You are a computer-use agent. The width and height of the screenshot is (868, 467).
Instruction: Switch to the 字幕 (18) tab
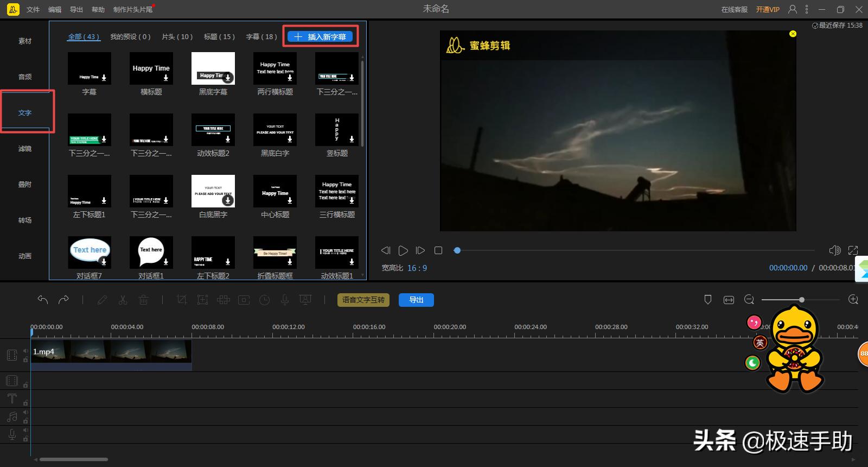(x=261, y=37)
